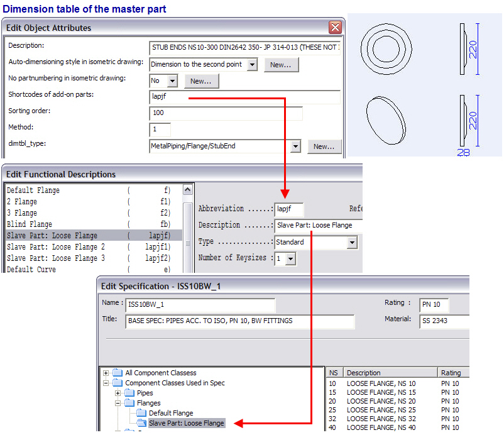Expand the Pipes tree node

click(118, 393)
